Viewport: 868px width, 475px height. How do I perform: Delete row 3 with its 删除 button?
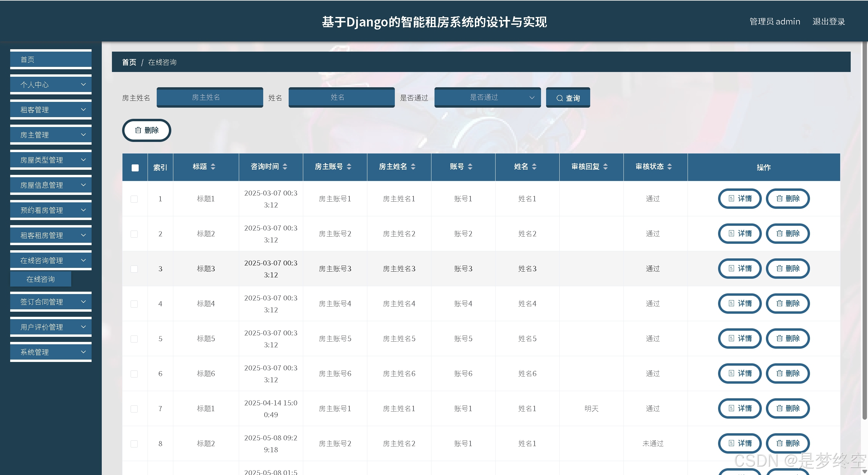[788, 269]
